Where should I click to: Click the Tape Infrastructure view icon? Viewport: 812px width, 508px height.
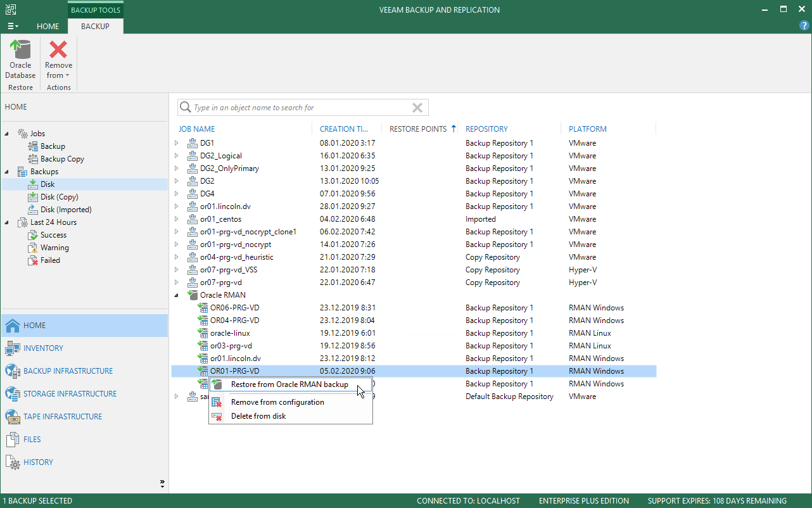pyautogui.click(x=13, y=417)
